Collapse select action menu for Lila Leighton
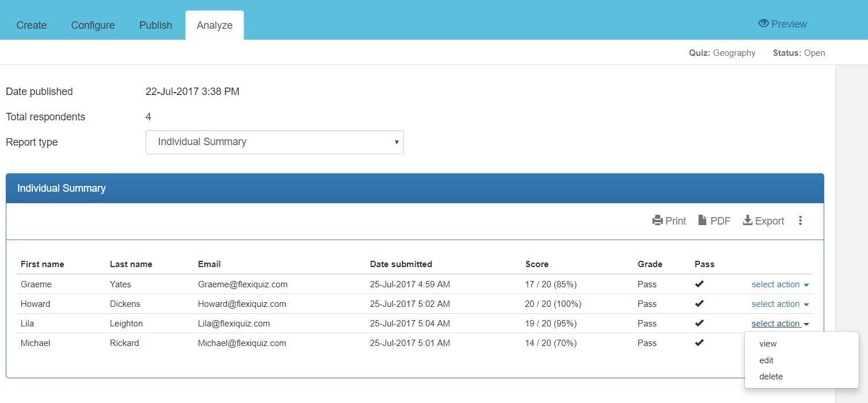The height and width of the screenshot is (403, 868). pos(780,324)
